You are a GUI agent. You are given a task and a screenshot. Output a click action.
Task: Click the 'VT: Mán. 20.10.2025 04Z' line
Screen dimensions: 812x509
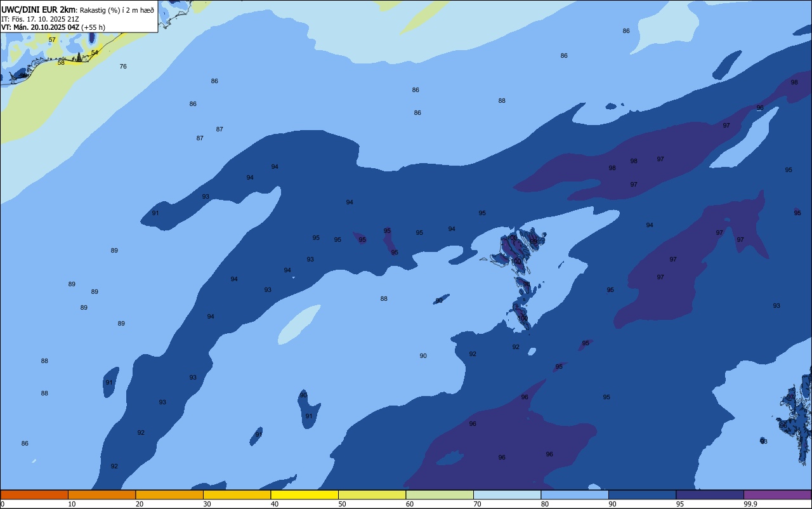click(40, 27)
